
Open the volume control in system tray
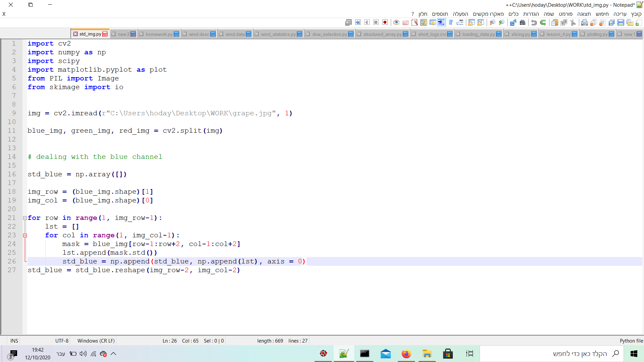coord(83,354)
